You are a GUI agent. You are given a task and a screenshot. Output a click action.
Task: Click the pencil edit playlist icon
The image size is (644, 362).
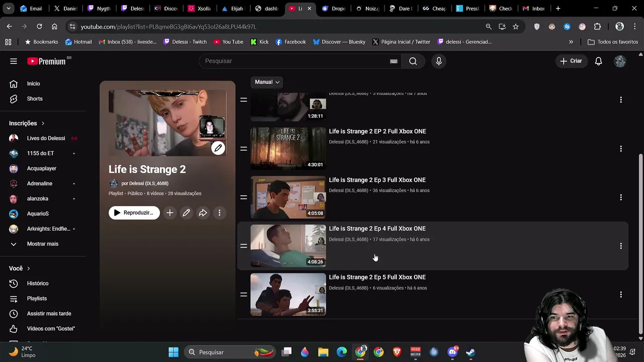tap(186, 213)
